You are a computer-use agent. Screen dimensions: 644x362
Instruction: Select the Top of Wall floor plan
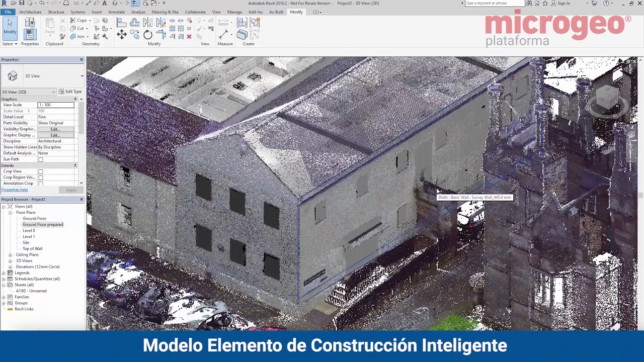(32, 249)
